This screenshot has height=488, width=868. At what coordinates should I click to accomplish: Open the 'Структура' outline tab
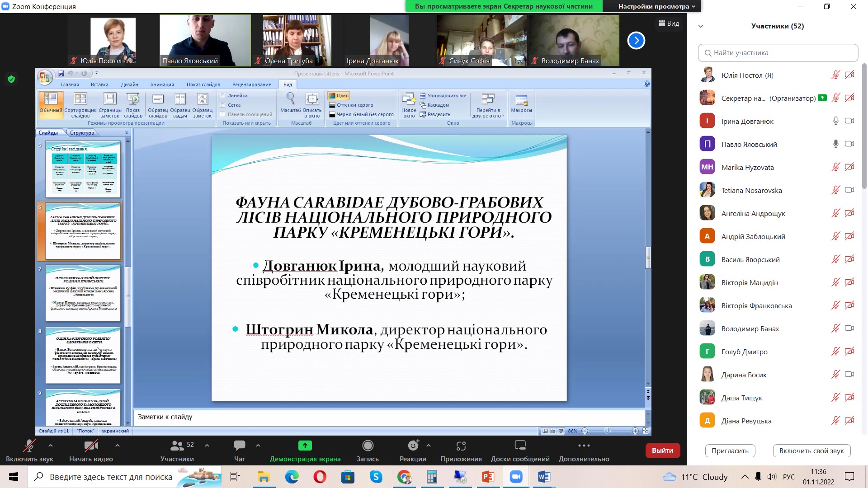coord(82,133)
